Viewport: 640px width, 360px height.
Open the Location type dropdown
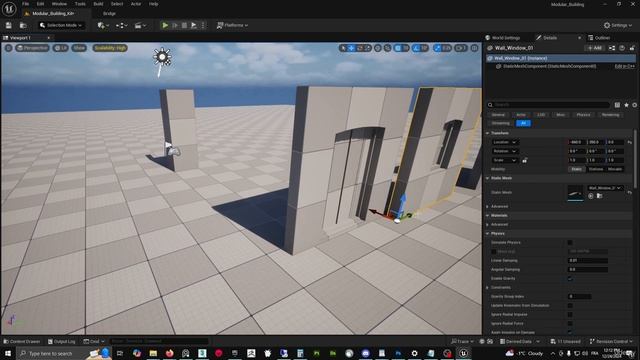point(504,142)
